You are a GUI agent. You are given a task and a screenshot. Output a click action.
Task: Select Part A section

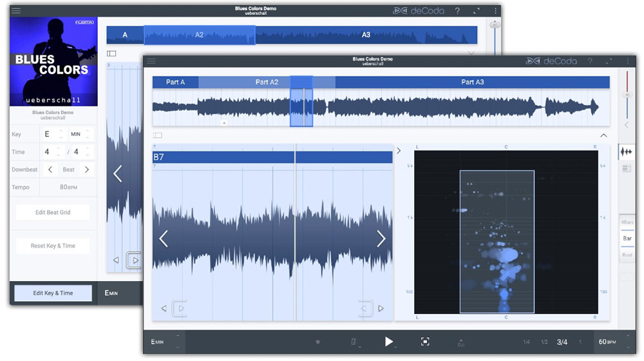[x=175, y=82]
